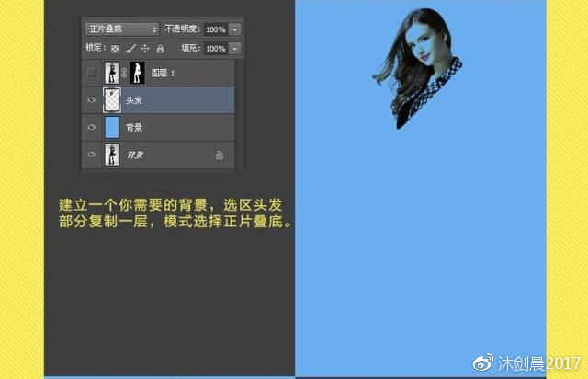Show the hidden 图层 1 layer
588x379 pixels.
[92, 73]
